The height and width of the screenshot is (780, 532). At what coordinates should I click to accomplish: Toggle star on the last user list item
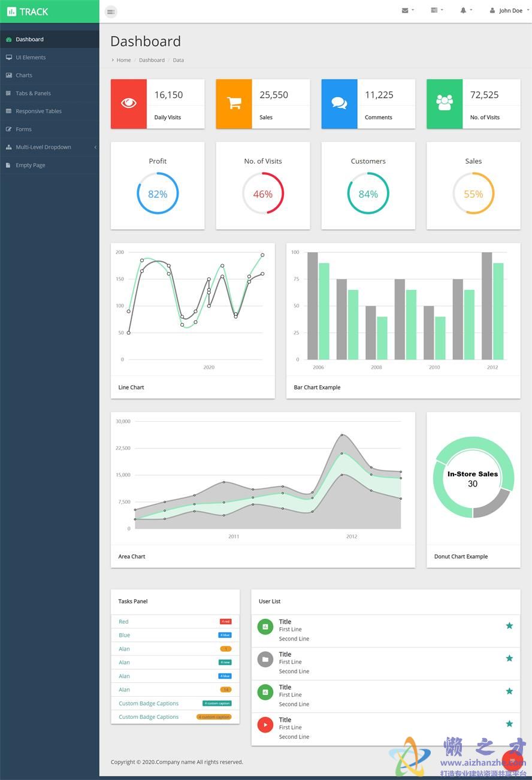pos(509,724)
